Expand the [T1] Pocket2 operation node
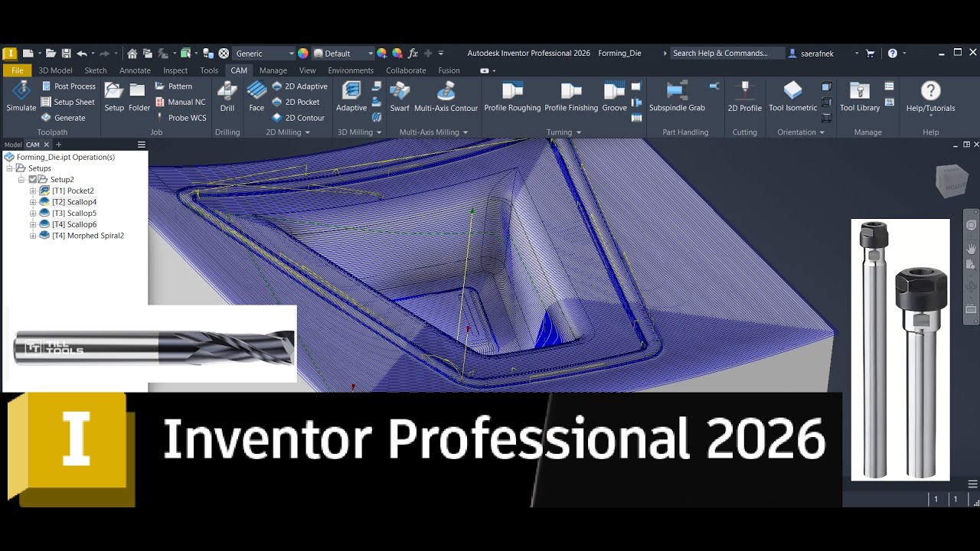 (x=33, y=191)
